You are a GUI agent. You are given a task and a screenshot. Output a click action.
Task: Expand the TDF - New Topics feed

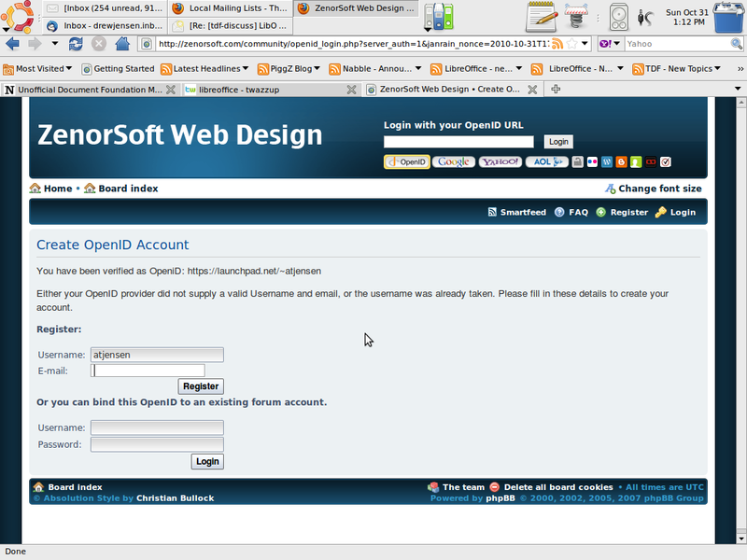coord(676,69)
